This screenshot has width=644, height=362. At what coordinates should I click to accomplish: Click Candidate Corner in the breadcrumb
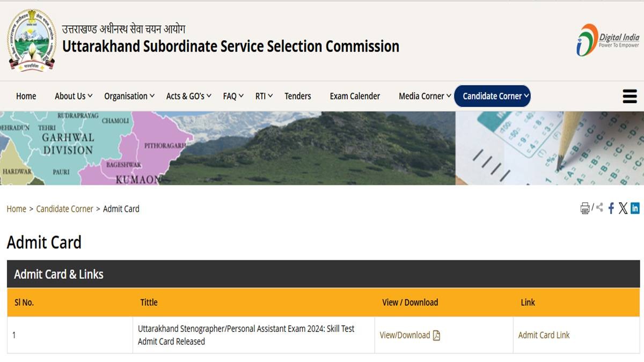64,209
